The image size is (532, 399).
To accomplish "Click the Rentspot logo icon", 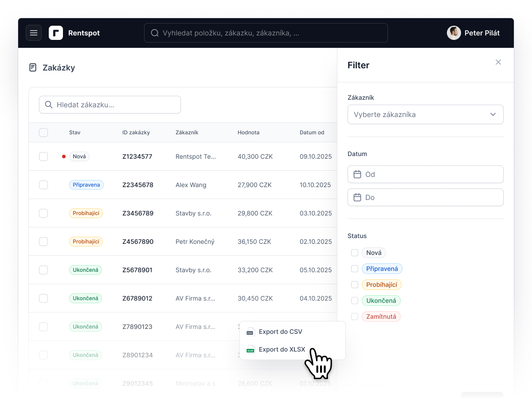I will tap(56, 33).
